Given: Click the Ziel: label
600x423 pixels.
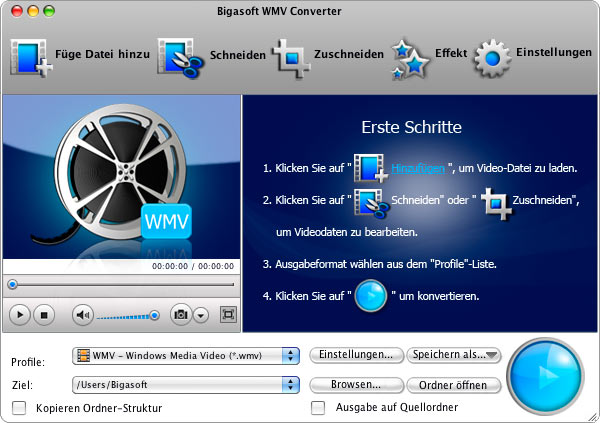Looking at the screenshot, I should point(22,385).
